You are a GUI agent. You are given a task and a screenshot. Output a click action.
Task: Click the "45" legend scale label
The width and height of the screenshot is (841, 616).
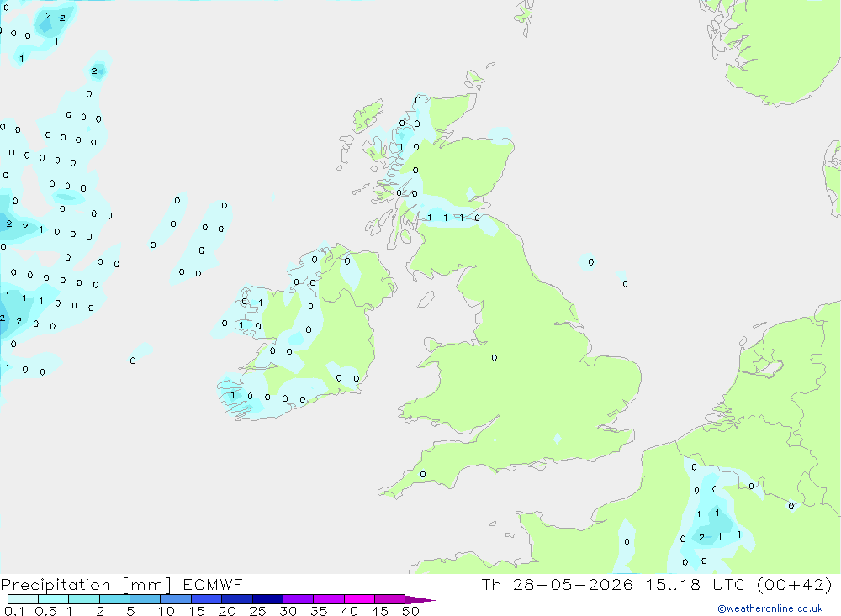coord(380,611)
